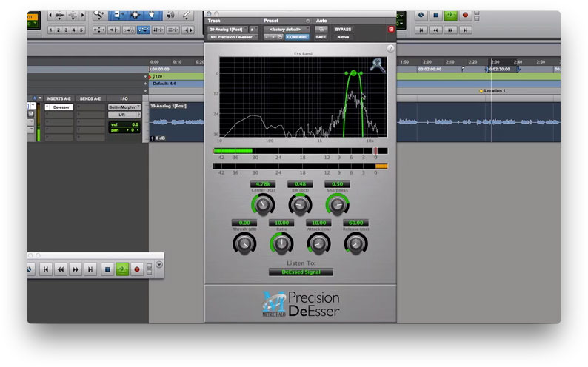Click the Release value 60.00
588x367 pixels.
(356, 223)
